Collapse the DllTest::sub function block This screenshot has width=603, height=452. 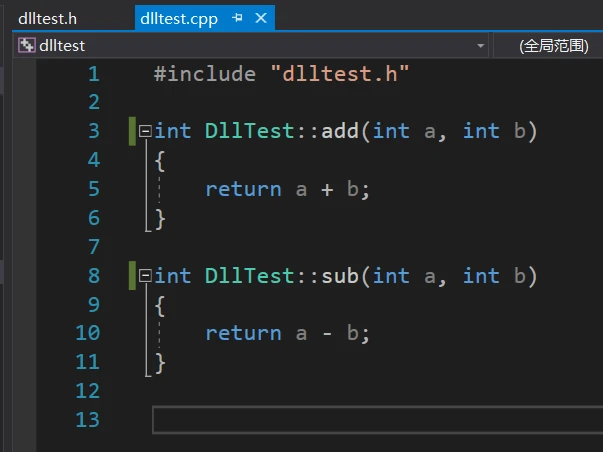(x=145, y=275)
